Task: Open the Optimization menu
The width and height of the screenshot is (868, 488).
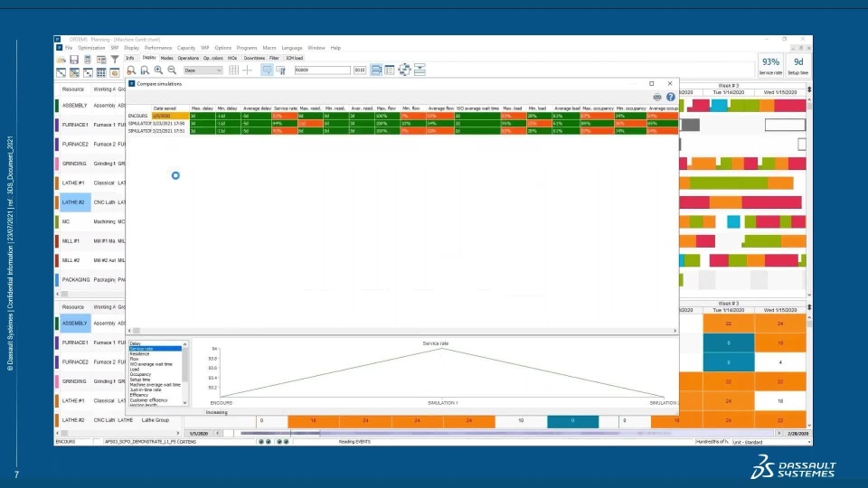Action: (91, 48)
